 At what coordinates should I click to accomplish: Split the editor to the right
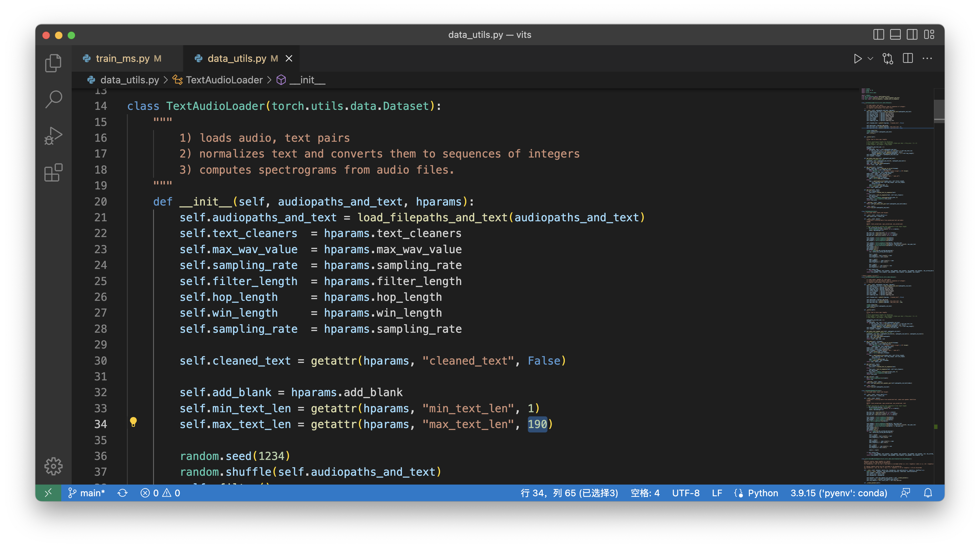(x=908, y=59)
